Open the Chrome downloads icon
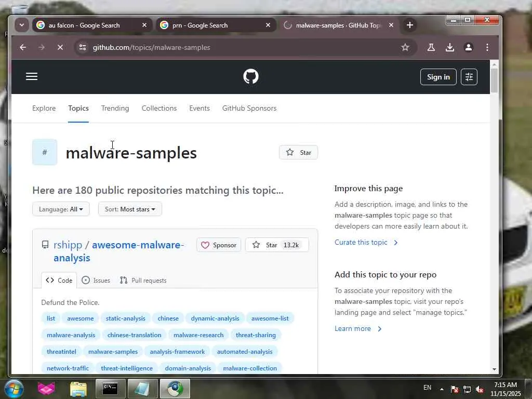 449,47
